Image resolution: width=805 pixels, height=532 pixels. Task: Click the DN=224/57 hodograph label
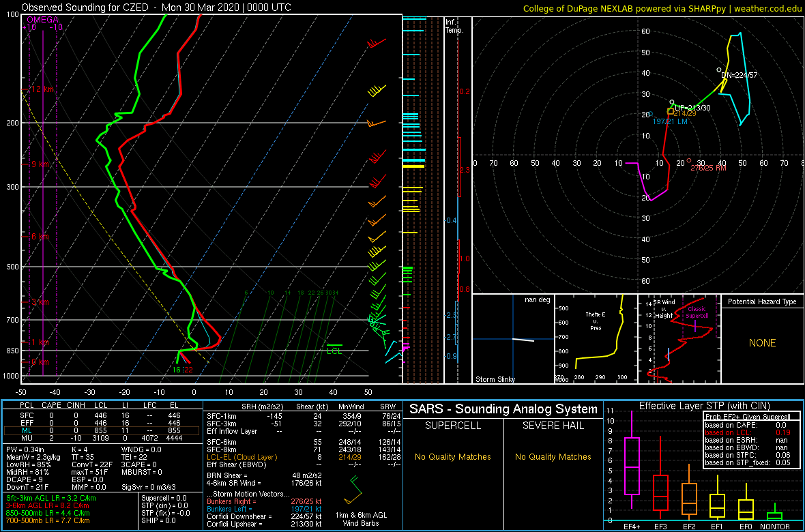point(740,75)
